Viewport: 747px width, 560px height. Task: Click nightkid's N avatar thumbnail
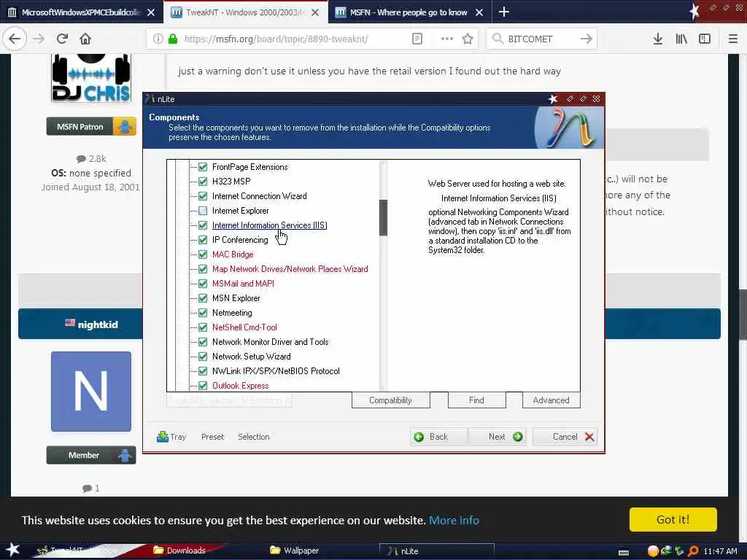pyautogui.click(x=91, y=392)
